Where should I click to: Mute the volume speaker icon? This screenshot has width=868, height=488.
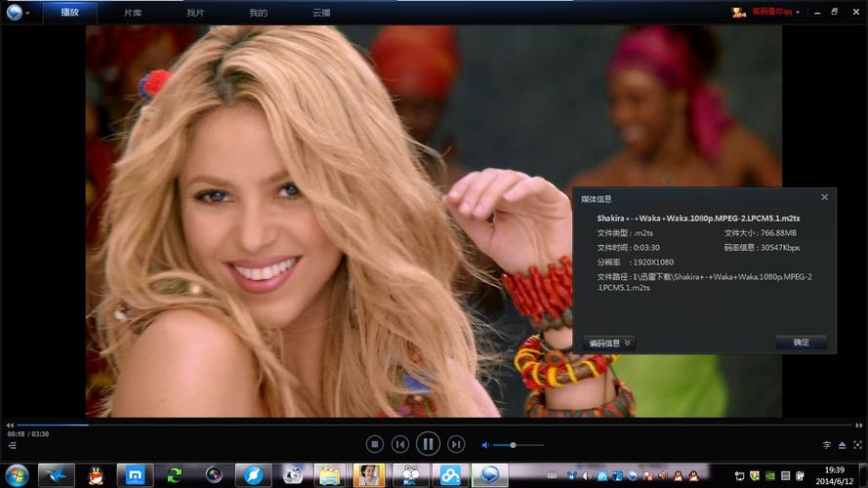point(485,445)
